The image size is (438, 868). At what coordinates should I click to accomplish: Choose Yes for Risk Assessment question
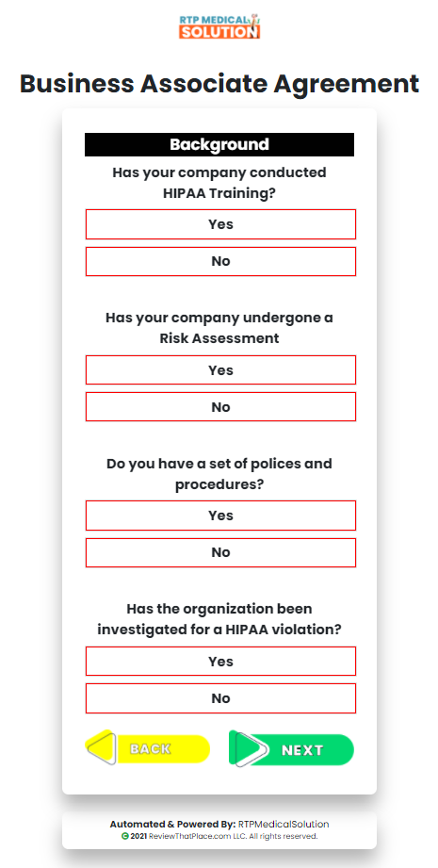(x=220, y=369)
